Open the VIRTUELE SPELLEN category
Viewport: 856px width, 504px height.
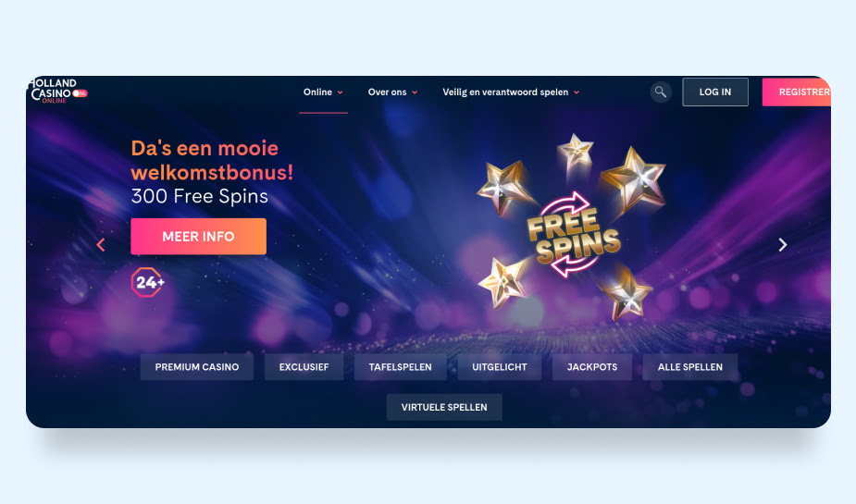pyautogui.click(x=444, y=408)
